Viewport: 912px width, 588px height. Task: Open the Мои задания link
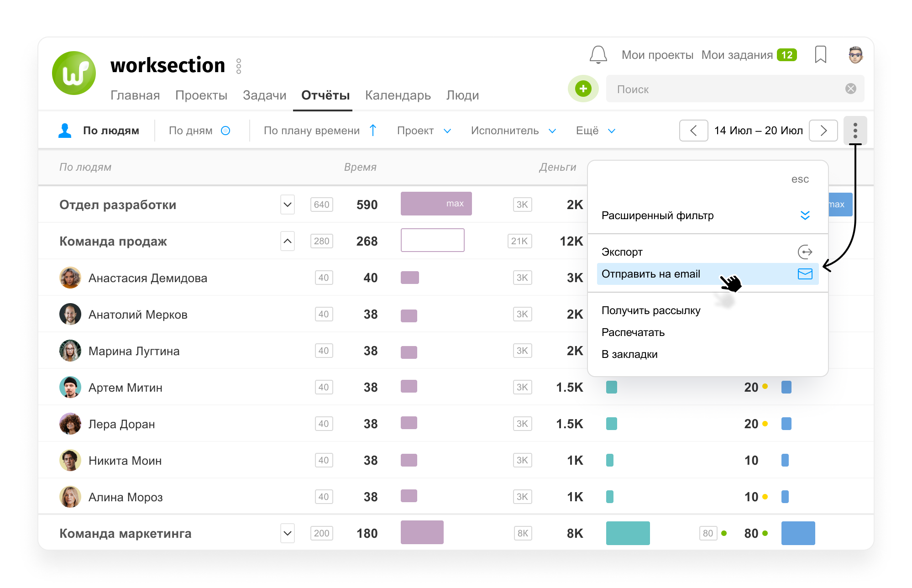coord(737,55)
